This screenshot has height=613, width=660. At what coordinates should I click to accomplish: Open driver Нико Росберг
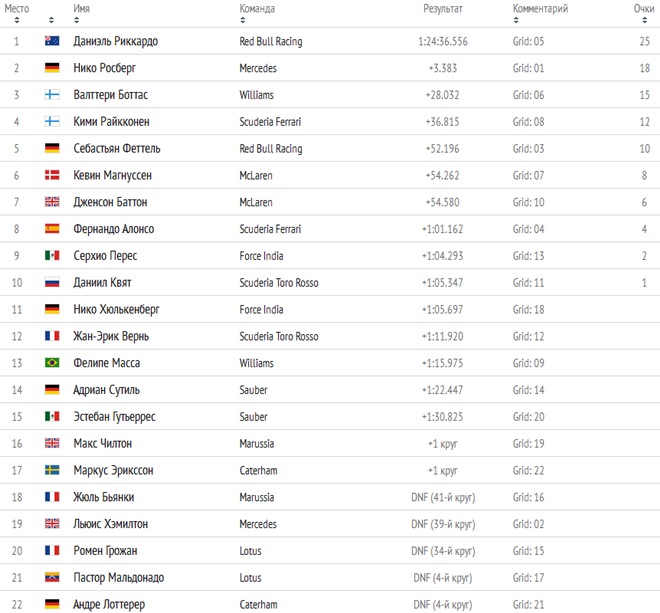pyautogui.click(x=104, y=68)
